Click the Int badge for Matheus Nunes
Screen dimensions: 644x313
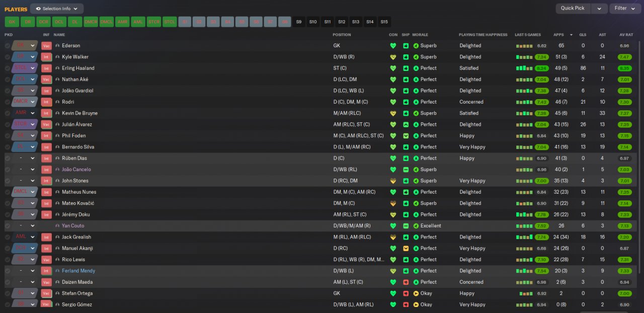46,192
